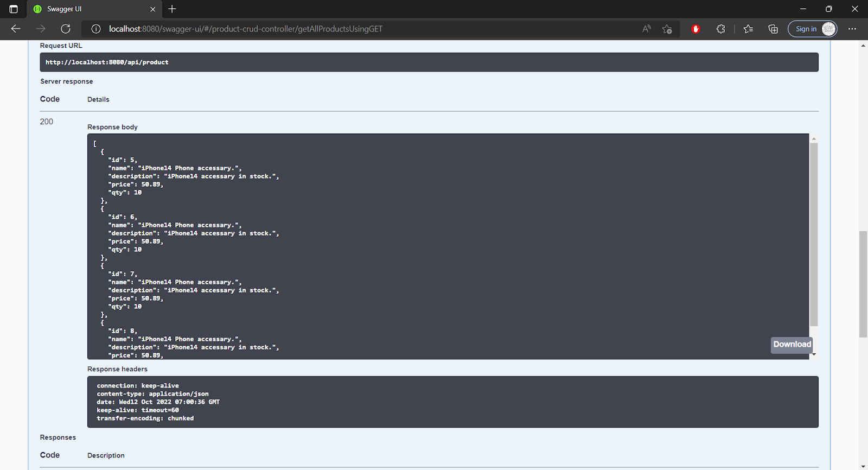Click the "id": 7 line

click(x=123, y=274)
